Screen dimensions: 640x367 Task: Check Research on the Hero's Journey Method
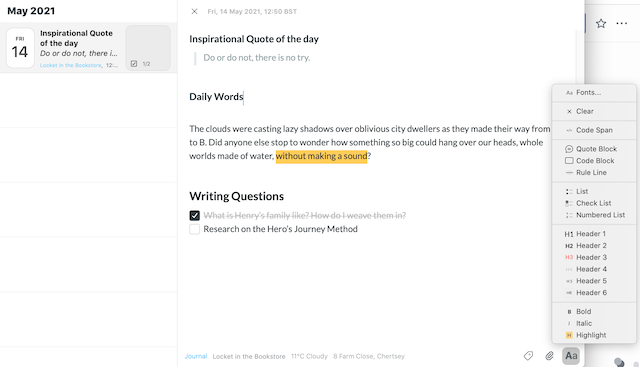(195, 229)
